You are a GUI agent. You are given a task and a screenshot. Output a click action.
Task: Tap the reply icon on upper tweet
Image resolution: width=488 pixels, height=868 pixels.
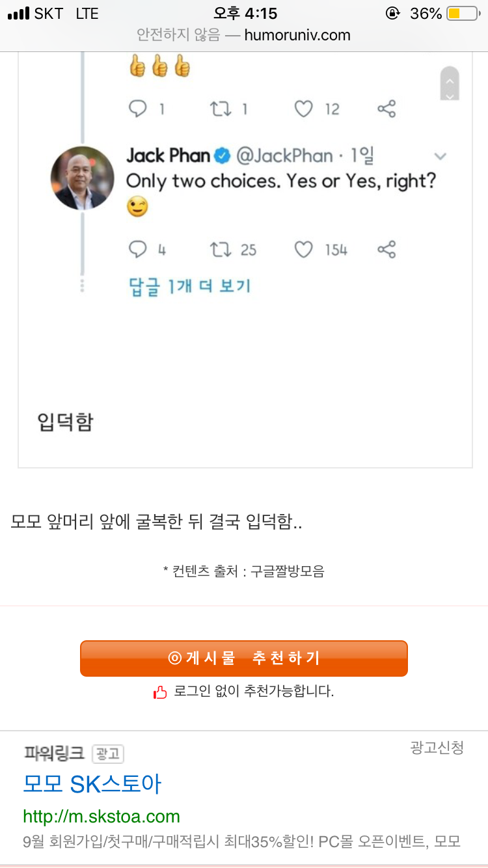[138, 109]
